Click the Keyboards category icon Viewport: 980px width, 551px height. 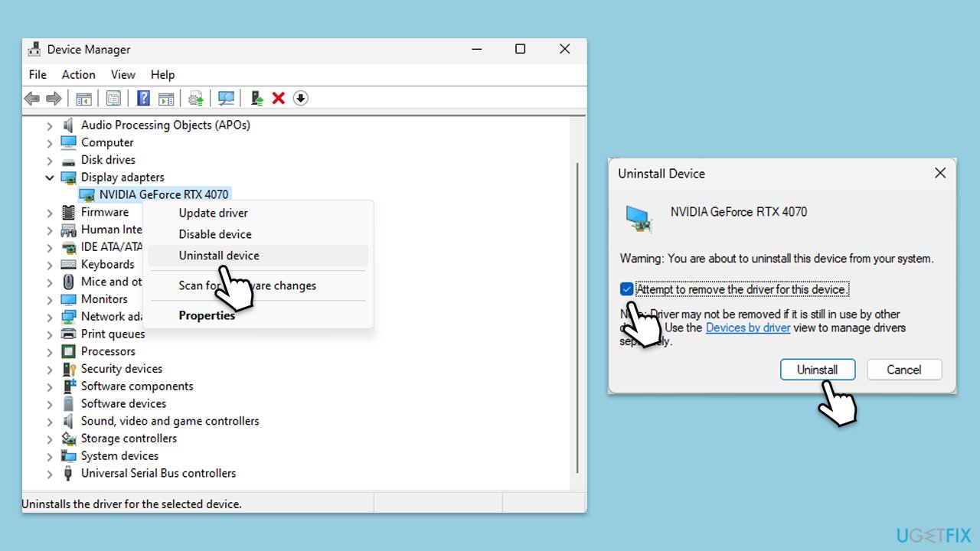(69, 265)
